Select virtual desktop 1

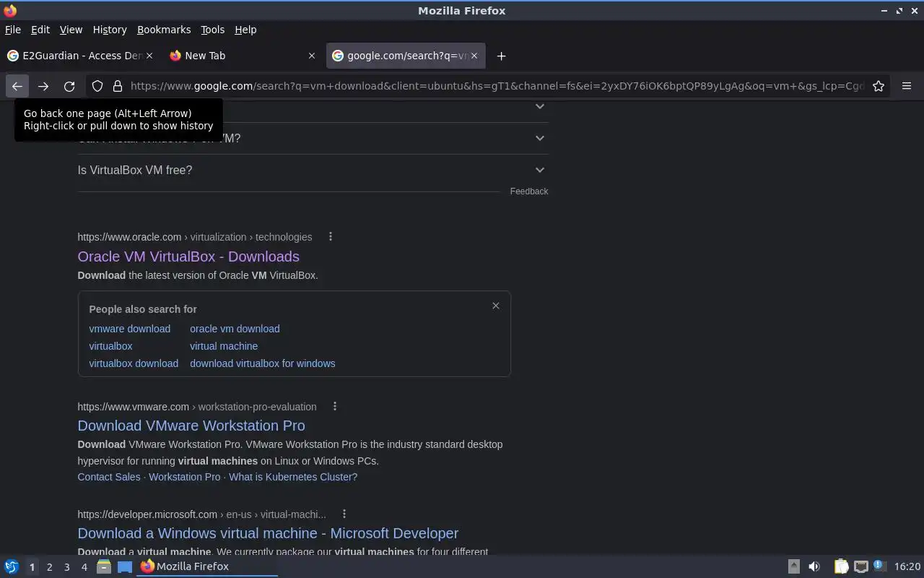(32, 567)
